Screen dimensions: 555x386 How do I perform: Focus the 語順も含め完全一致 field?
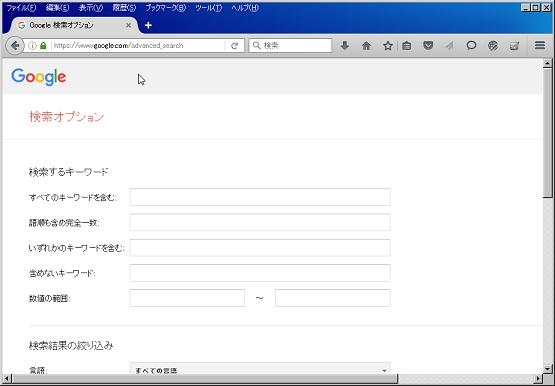(260, 222)
